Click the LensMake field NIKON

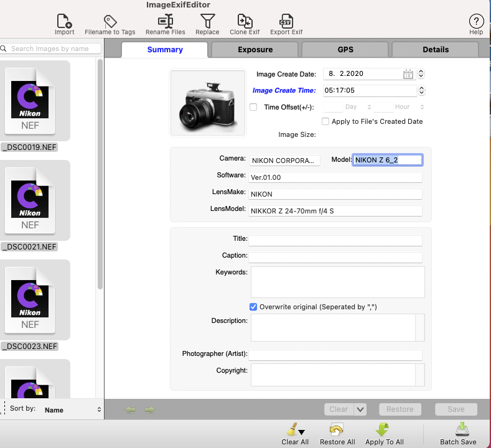[335, 194]
